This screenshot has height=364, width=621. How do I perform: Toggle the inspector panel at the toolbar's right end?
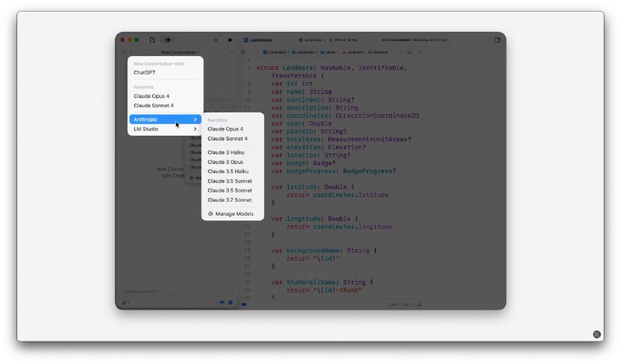[498, 40]
